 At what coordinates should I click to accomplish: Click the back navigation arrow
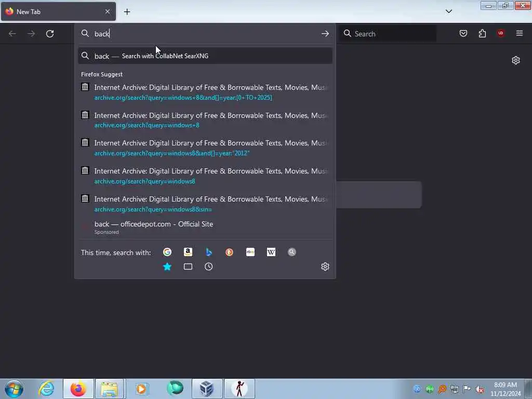(12, 34)
